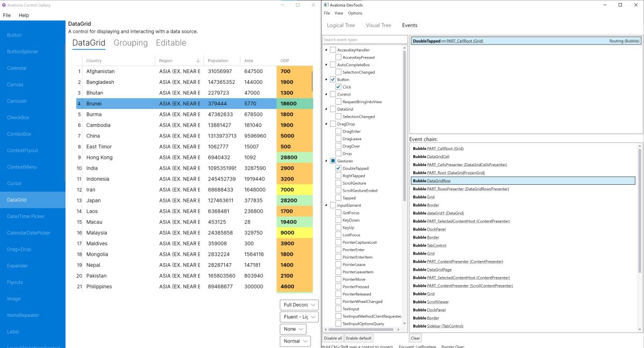
Task: Click the Hong Kong GDP cell 28800
Action: pyautogui.click(x=295, y=157)
